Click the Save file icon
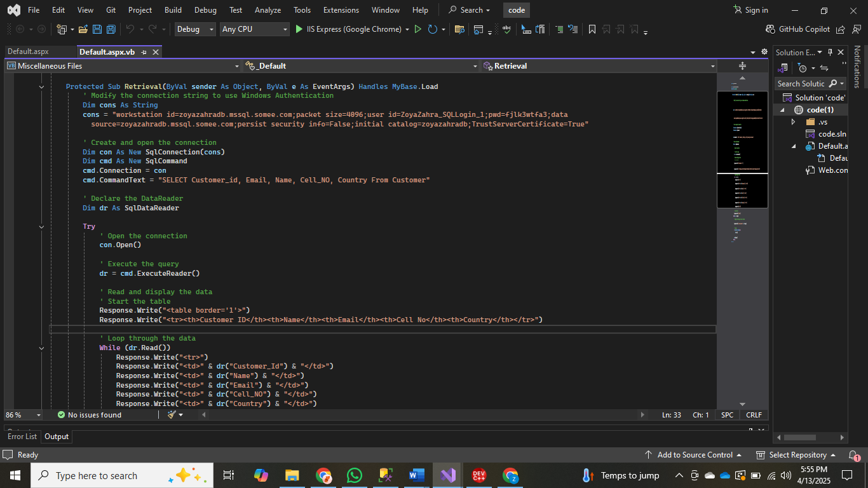This screenshot has height=488, width=868. click(97, 29)
